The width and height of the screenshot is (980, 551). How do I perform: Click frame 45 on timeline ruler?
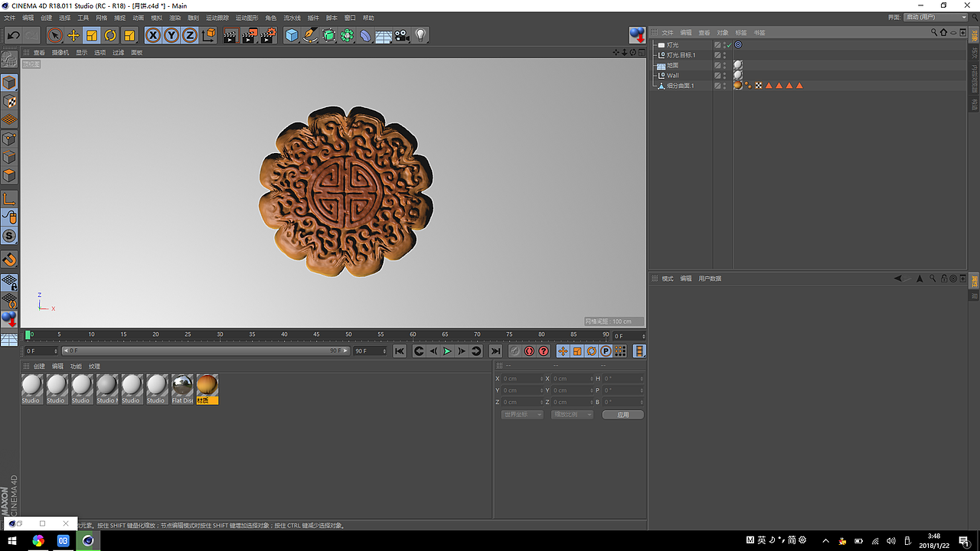[316, 335]
